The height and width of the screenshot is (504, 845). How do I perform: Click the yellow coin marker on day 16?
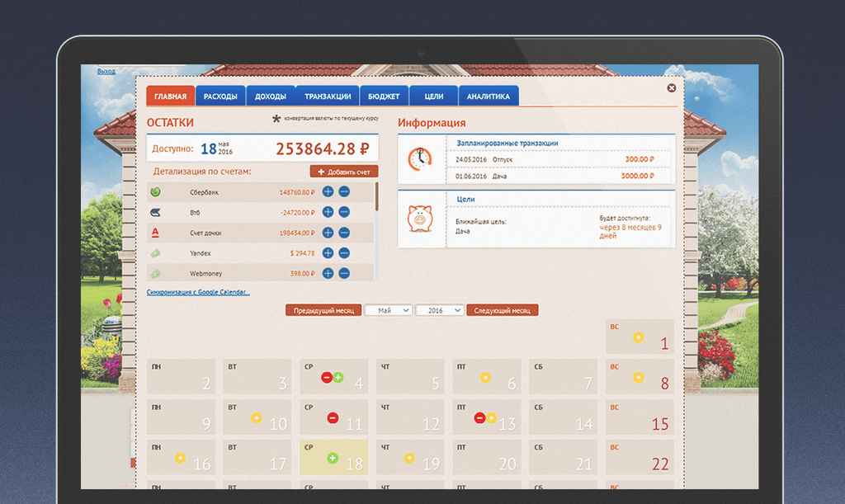(x=180, y=459)
